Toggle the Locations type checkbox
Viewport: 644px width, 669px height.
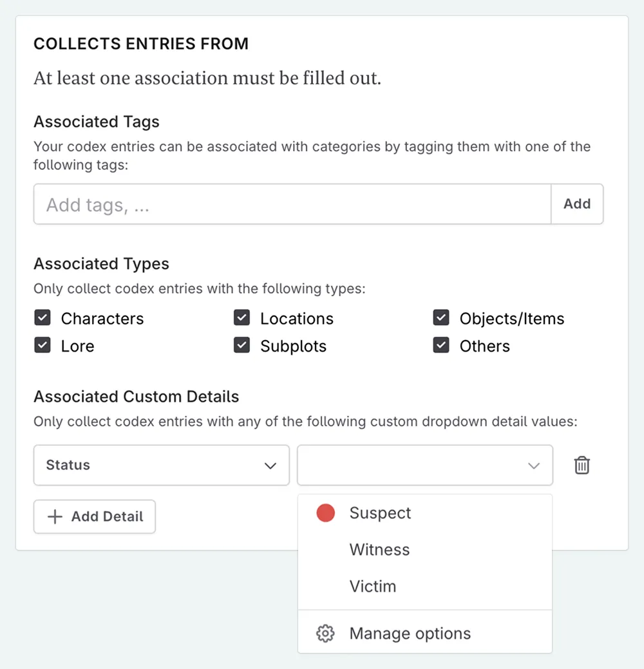click(241, 318)
